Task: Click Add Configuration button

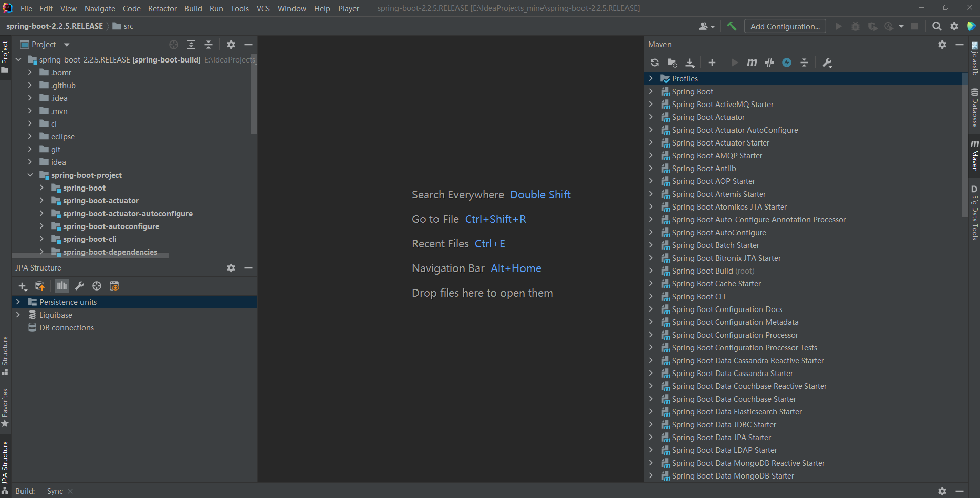Action: tap(785, 26)
